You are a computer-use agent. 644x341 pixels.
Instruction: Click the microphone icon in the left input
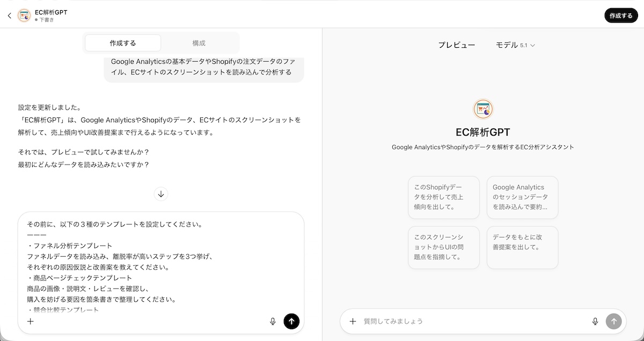click(x=273, y=321)
